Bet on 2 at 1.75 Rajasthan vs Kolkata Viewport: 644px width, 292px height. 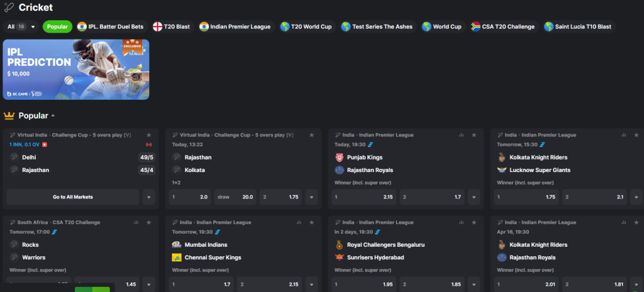pyautogui.click(x=280, y=197)
